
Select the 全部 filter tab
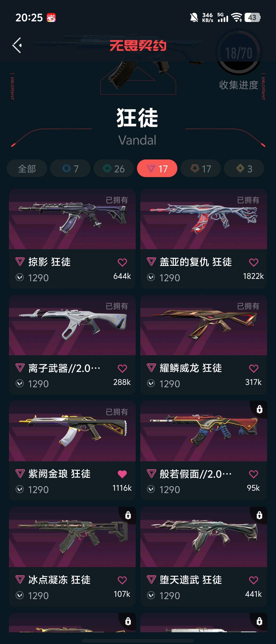(x=27, y=168)
